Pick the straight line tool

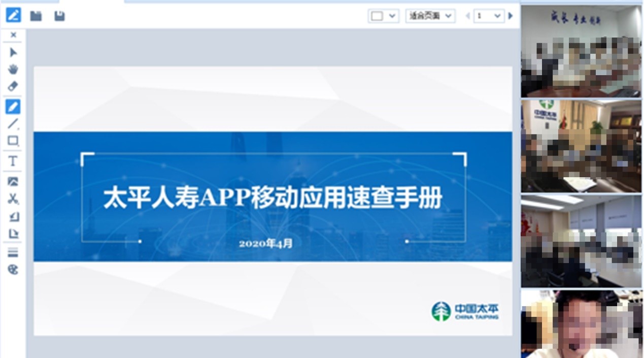click(13, 123)
